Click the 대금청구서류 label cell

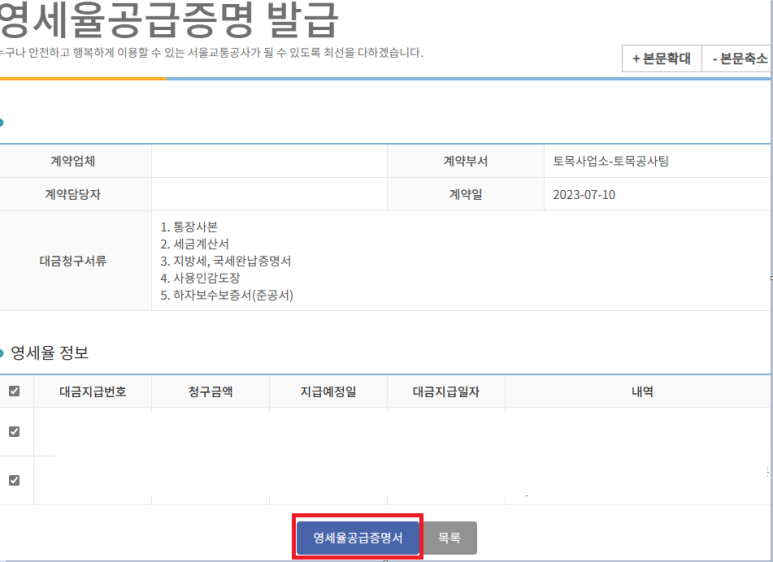pyautogui.click(x=73, y=261)
